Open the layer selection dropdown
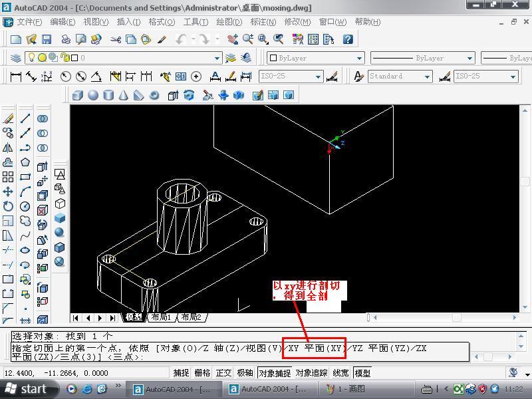The image size is (532, 399). (217, 58)
